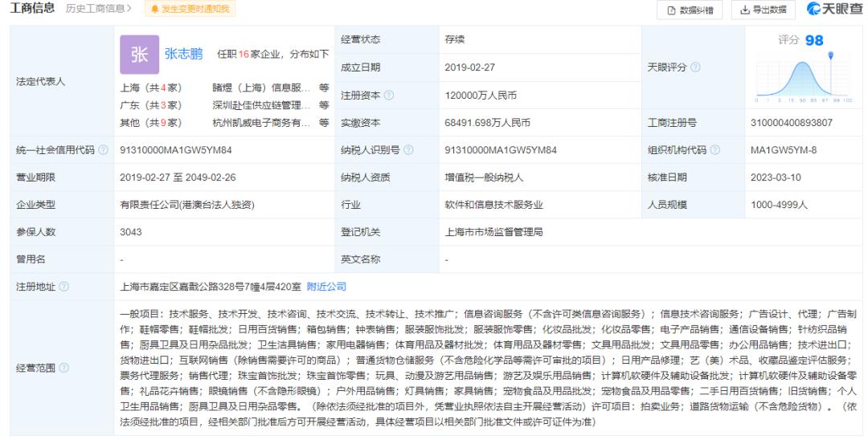Click 工商信息 section heading
Viewport: 868px width, 440px height.
[32, 8]
